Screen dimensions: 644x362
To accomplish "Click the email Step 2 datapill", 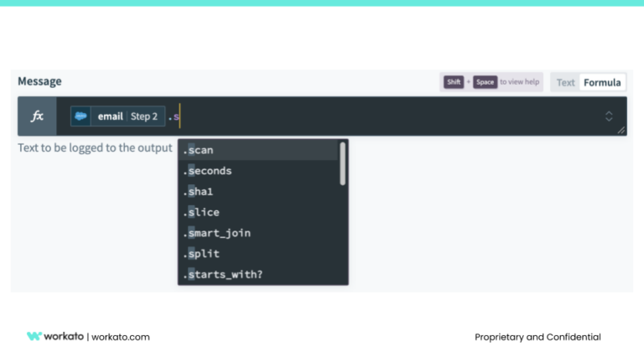I will 127,116.
